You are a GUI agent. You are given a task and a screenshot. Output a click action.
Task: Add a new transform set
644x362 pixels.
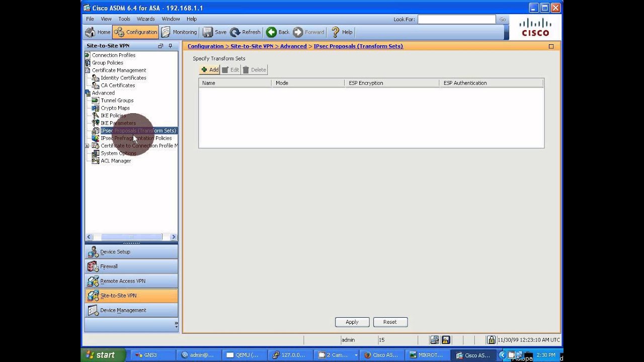point(209,70)
